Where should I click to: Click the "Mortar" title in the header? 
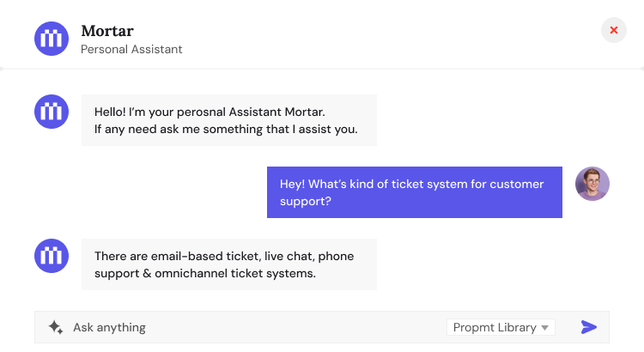(x=106, y=31)
